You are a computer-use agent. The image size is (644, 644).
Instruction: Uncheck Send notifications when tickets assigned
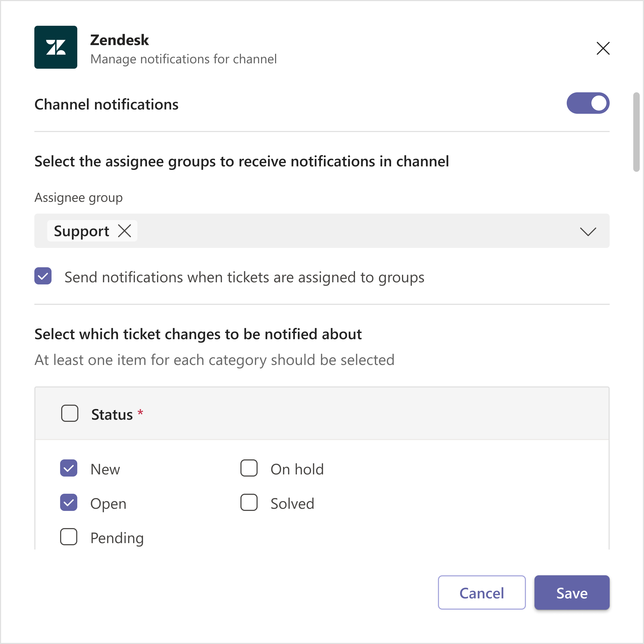(43, 276)
